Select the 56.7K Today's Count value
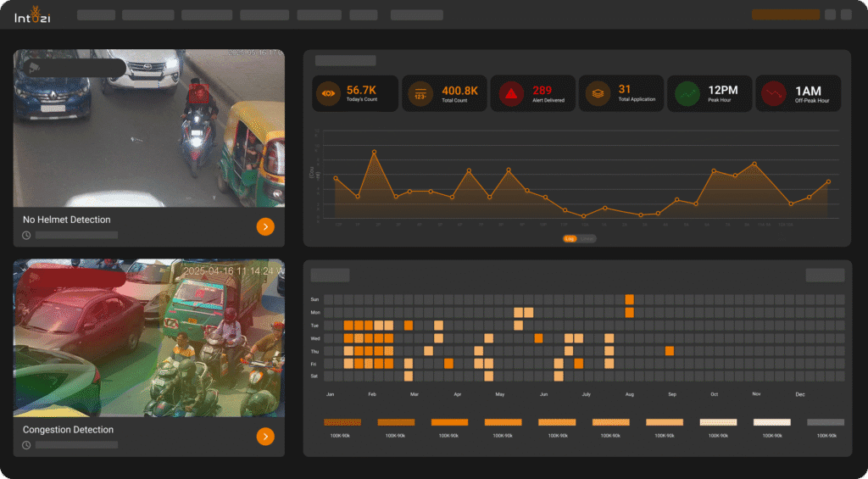Screen dimensions: 868x479 point(361,90)
